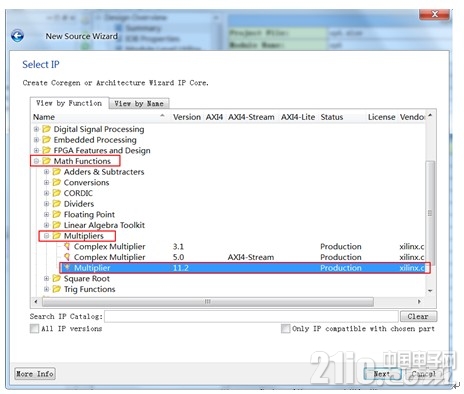Click the Math Functions folder icon
This screenshot has height=394, width=464.
[47, 161]
